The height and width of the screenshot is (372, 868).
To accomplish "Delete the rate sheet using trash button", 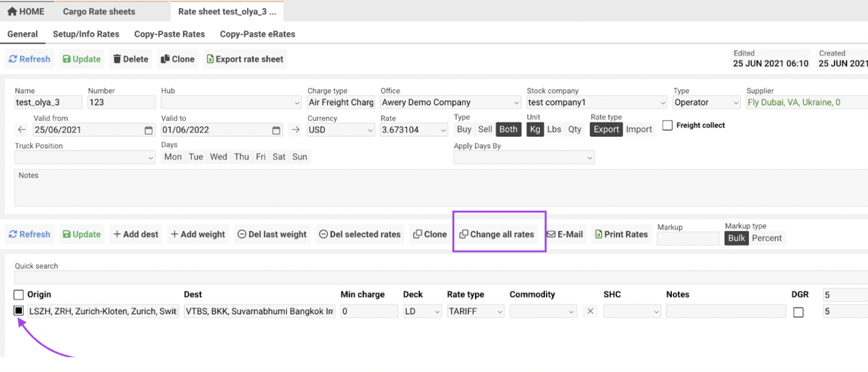I will coord(131,59).
